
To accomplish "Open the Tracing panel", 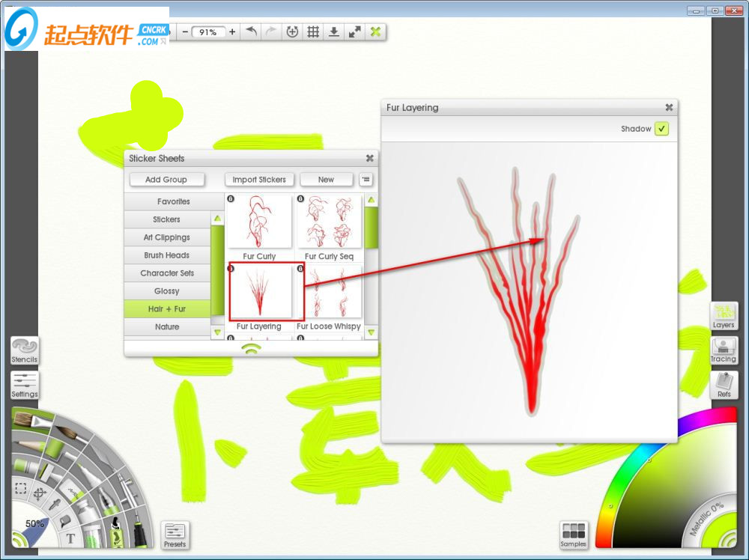I will (x=724, y=350).
